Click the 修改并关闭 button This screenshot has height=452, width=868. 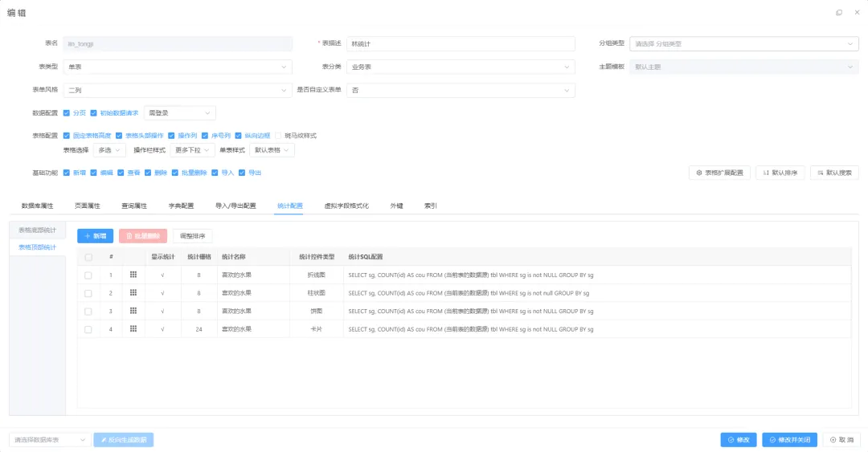tap(789, 440)
